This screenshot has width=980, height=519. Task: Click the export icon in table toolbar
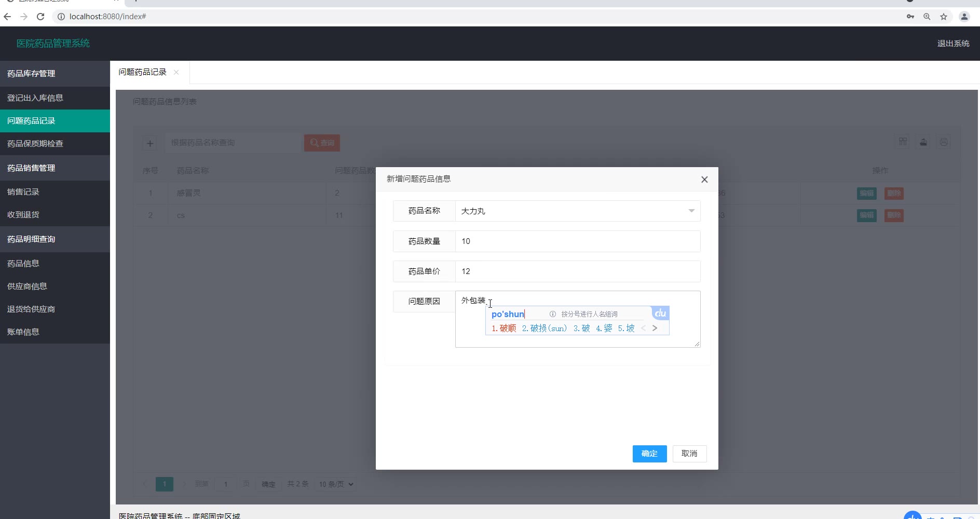[923, 142]
